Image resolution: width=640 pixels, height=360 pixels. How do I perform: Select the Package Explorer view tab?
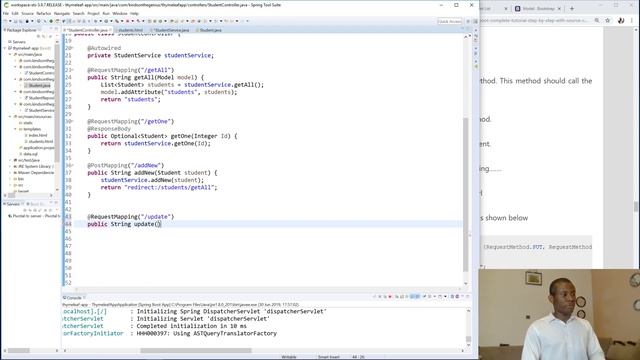[x=21, y=30]
